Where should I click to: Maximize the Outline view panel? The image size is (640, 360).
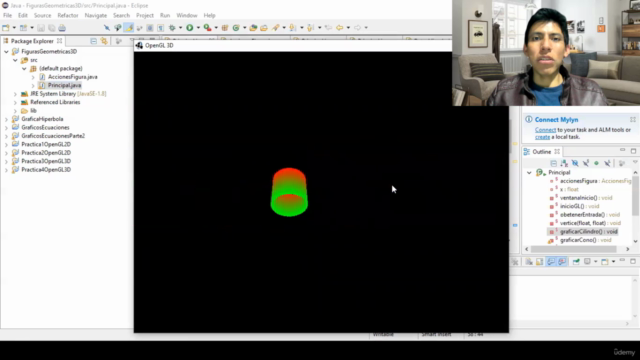(633, 151)
